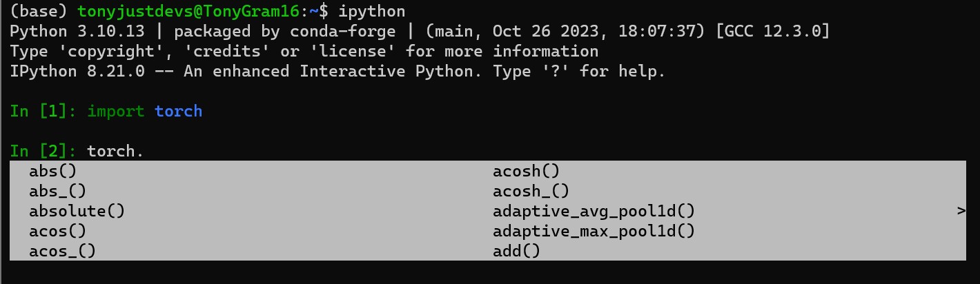The image size is (980, 284).
Task: Click the Python 3.10.13 banner line
Action: 420,31
